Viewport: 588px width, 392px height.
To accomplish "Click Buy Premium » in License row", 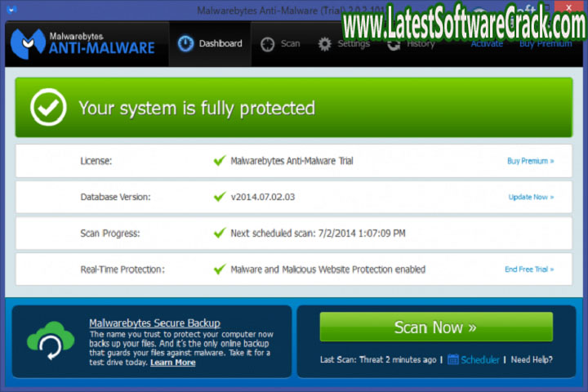I will coord(530,161).
